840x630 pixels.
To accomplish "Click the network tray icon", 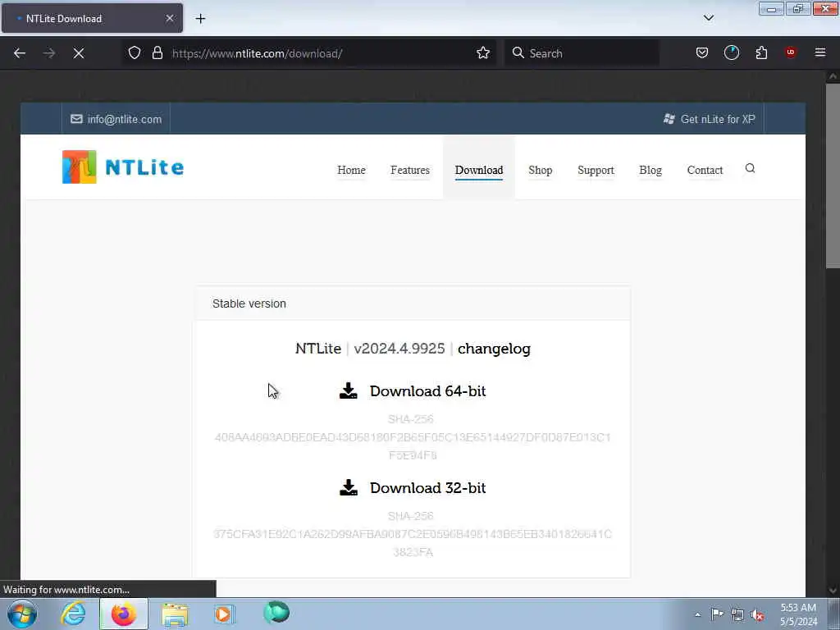I will (x=737, y=614).
